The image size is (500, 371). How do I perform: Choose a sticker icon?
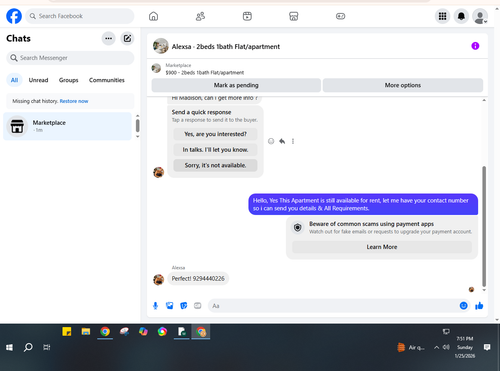pyautogui.click(x=184, y=306)
